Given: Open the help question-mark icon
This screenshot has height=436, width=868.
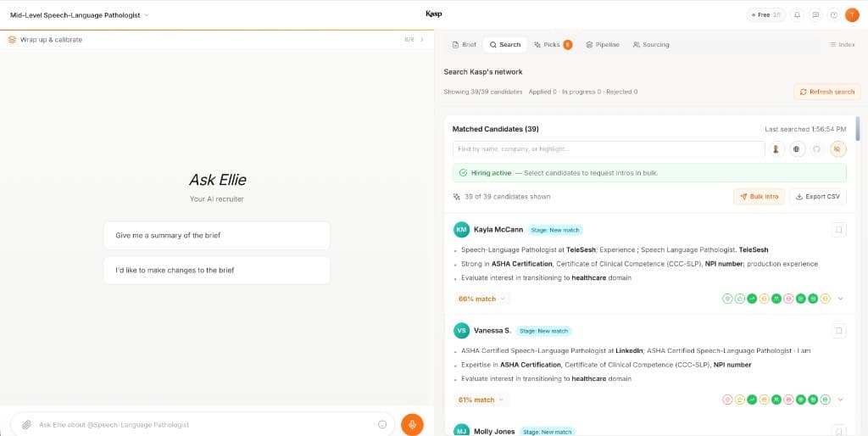Looking at the screenshot, I should pos(834,15).
